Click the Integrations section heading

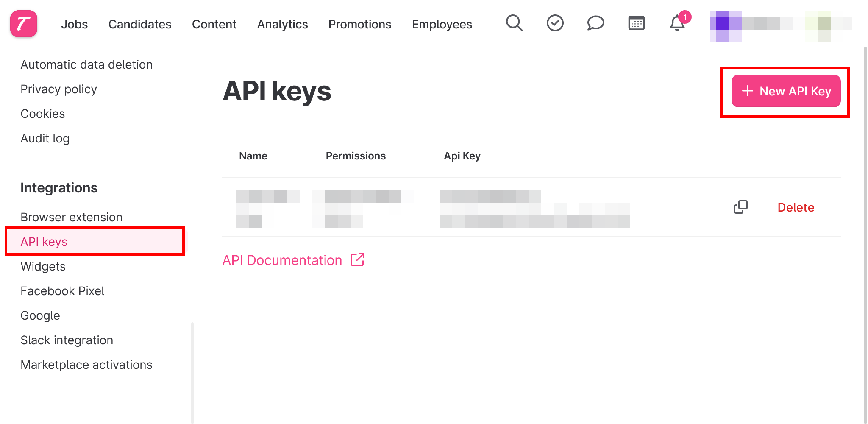tap(59, 188)
